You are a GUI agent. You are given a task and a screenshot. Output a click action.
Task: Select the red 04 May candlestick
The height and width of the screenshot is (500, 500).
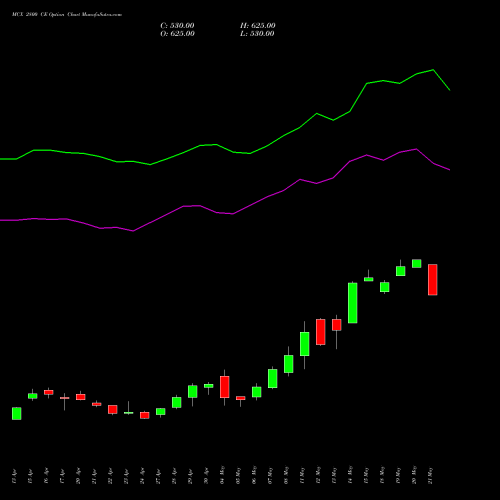pos(225,387)
